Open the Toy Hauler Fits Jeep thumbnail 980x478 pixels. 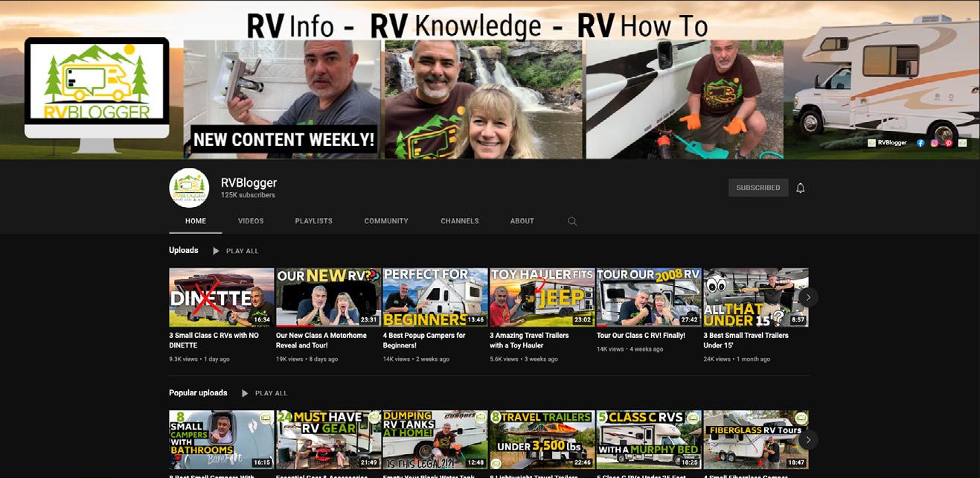click(x=542, y=297)
